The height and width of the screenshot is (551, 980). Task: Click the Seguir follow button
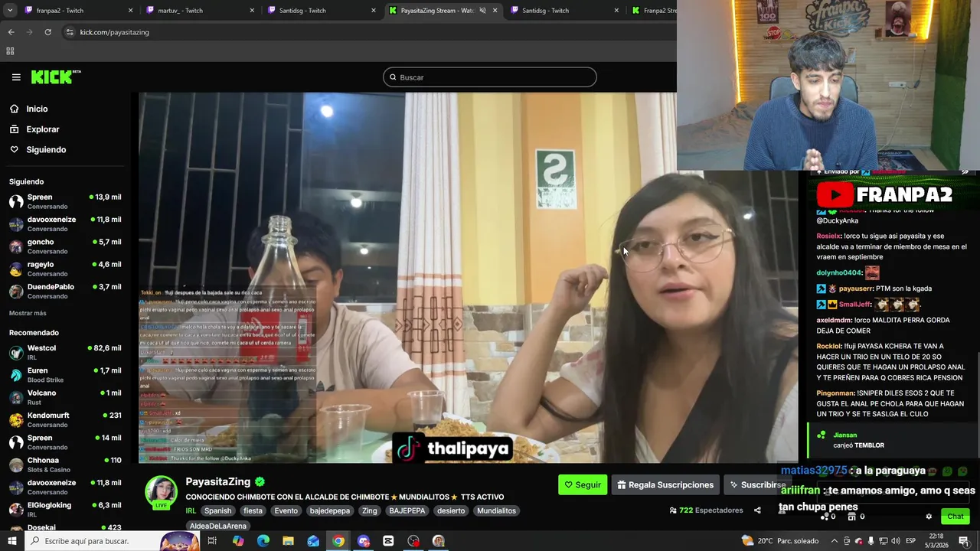pos(583,484)
